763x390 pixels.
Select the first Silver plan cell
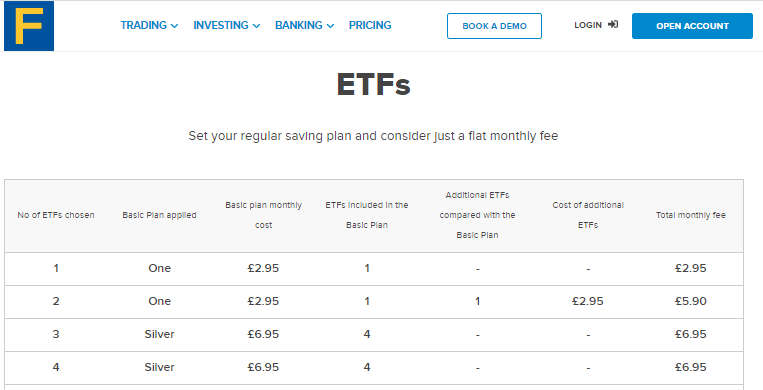[x=160, y=334]
